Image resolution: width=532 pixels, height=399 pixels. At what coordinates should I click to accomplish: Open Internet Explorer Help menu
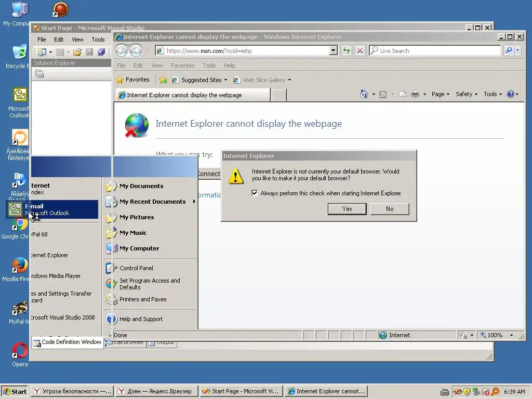point(229,65)
